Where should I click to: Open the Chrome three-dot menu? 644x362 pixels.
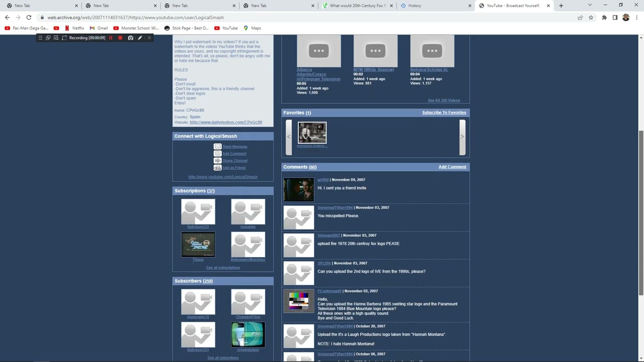(x=636, y=18)
